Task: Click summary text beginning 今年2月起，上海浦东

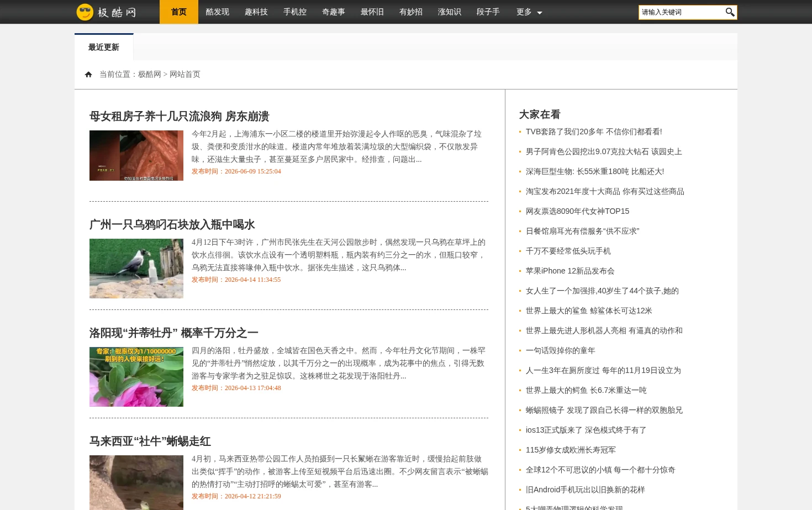Action: coord(336,146)
